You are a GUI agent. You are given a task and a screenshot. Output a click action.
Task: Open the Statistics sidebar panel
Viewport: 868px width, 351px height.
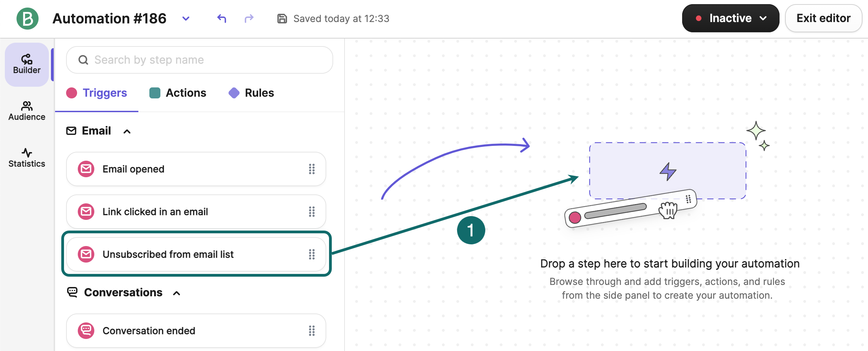pyautogui.click(x=27, y=158)
